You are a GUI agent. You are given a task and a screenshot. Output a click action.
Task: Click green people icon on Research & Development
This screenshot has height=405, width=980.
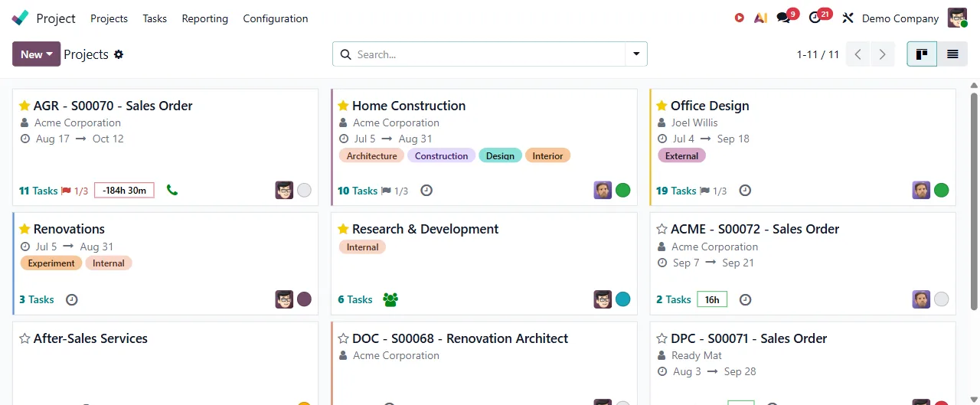click(x=390, y=299)
